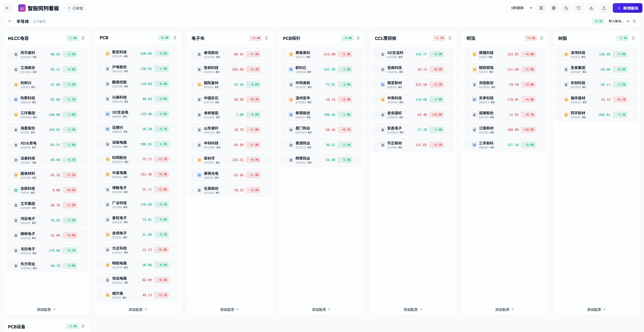The height and width of the screenshot is (332, 644).
Task: Delete the PCB board using trash icon
Action: (x=175, y=38)
